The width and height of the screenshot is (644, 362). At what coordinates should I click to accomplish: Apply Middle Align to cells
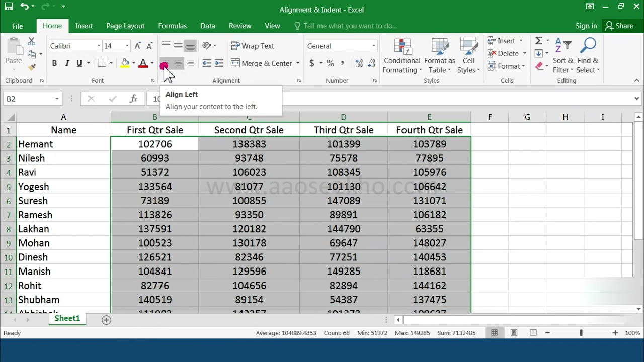178,46
